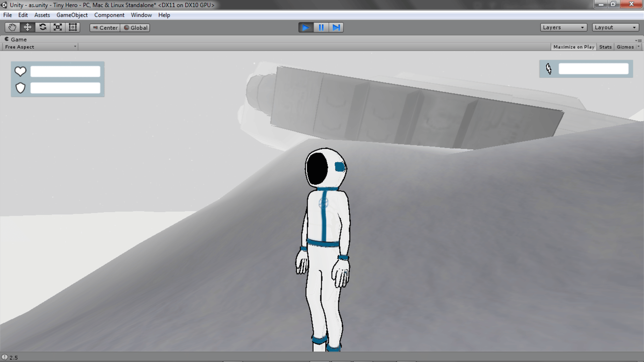Show the Stats overlay

[x=605, y=47]
